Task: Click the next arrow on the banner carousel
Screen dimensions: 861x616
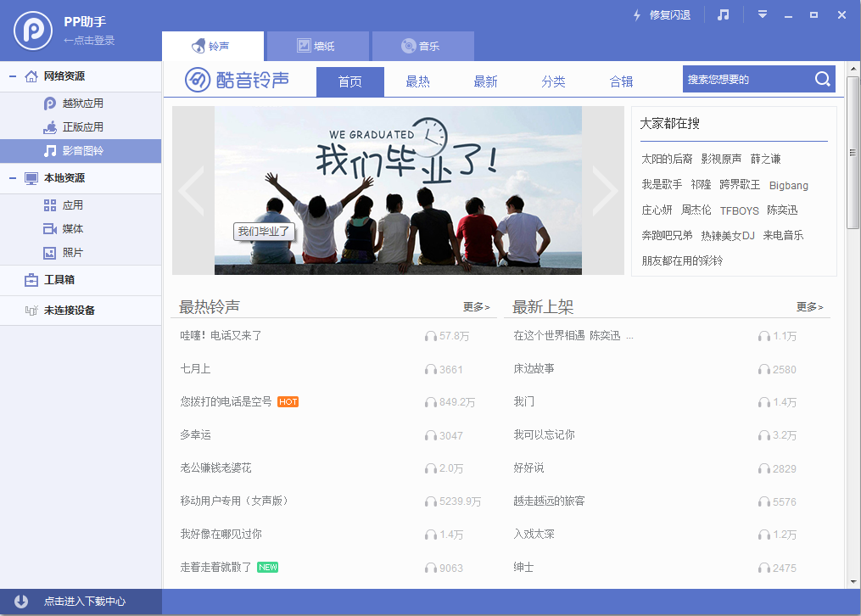Action: coord(607,191)
